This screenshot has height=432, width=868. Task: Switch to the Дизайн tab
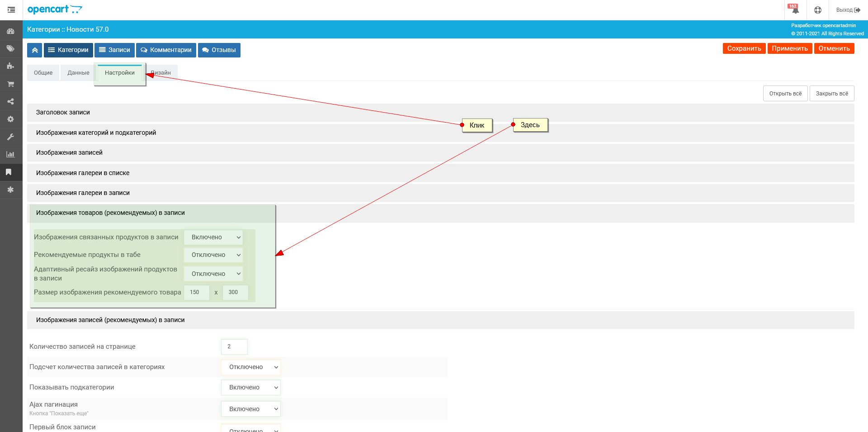[x=161, y=73]
